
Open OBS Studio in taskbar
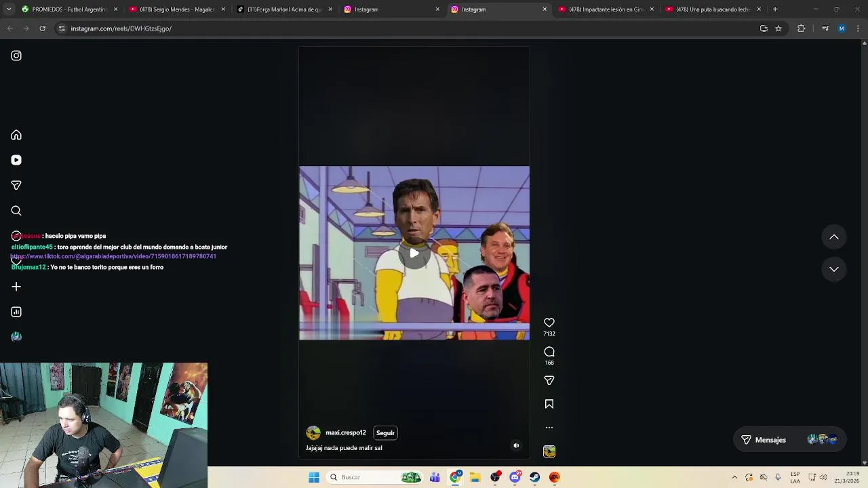[x=495, y=477]
